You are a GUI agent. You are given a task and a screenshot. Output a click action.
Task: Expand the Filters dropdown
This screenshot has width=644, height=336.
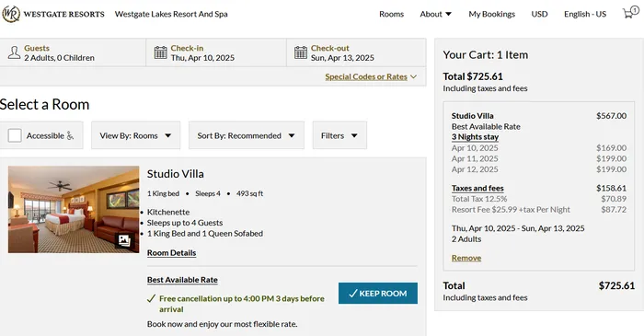tap(339, 135)
